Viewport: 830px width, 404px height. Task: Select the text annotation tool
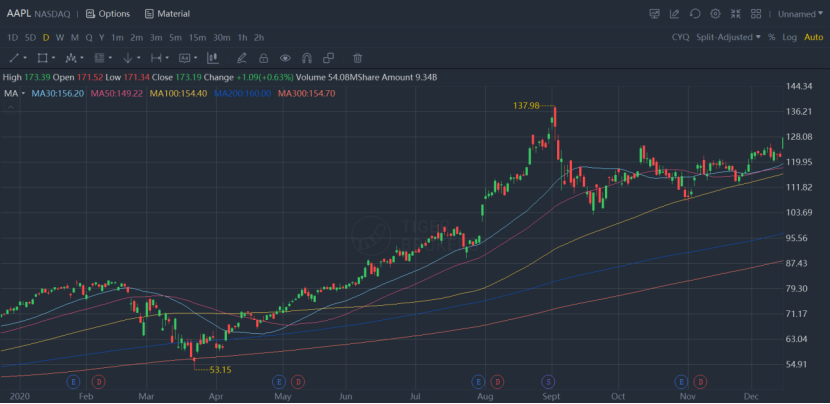(x=184, y=58)
